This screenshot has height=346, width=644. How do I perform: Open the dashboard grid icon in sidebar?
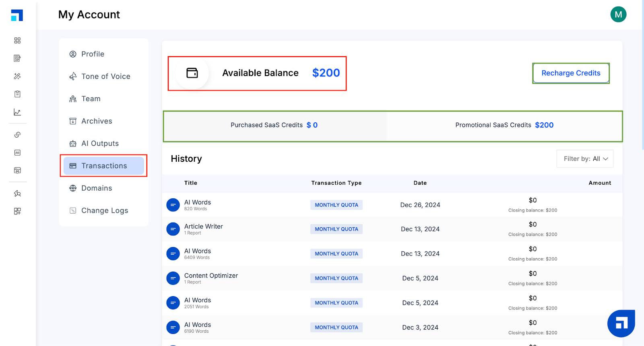17,41
